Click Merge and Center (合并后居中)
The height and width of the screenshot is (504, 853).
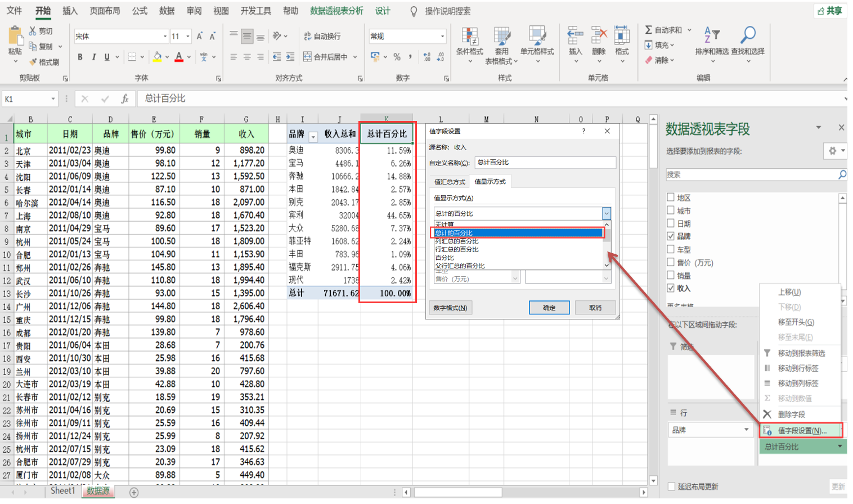[326, 57]
